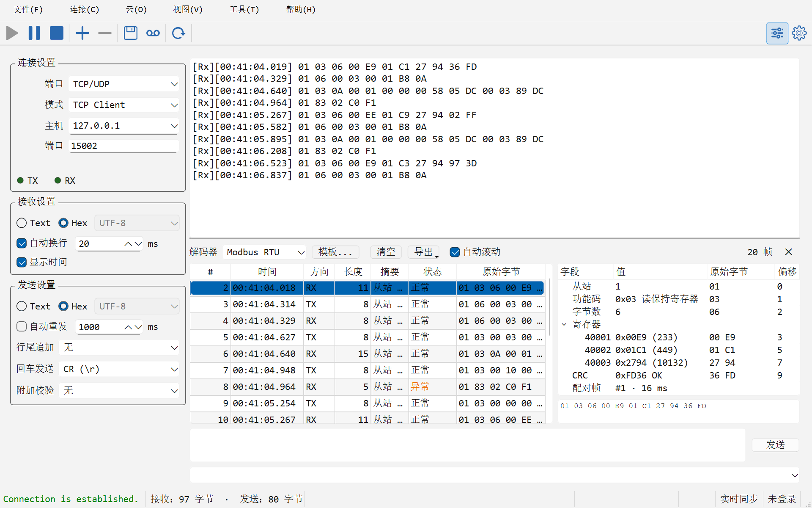This screenshot has width=812, height=508.
Task: Select Hex mode in send settings
Action: coord(73,306)
